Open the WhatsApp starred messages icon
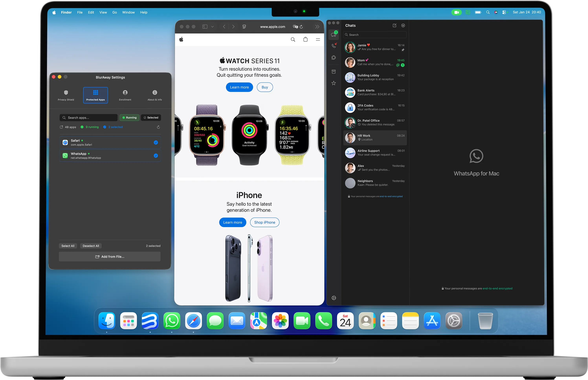This screenshot has width=588, height=380. [334, 83]
